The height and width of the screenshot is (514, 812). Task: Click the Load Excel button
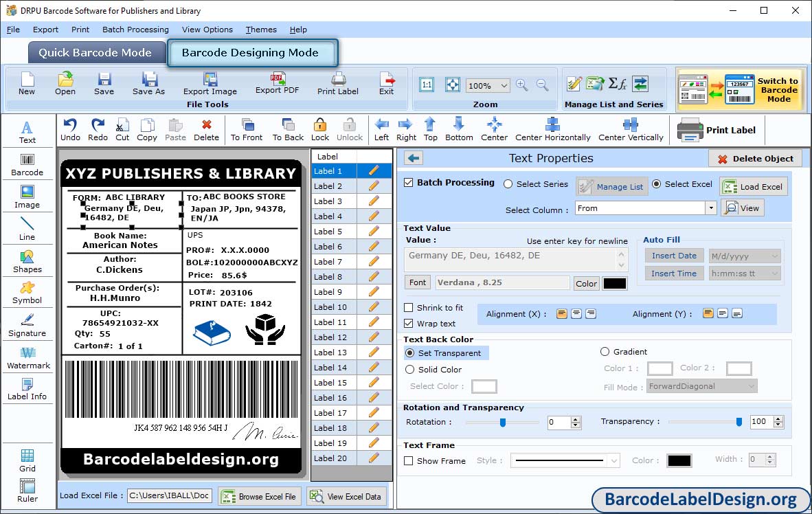(x=754, y=186)
